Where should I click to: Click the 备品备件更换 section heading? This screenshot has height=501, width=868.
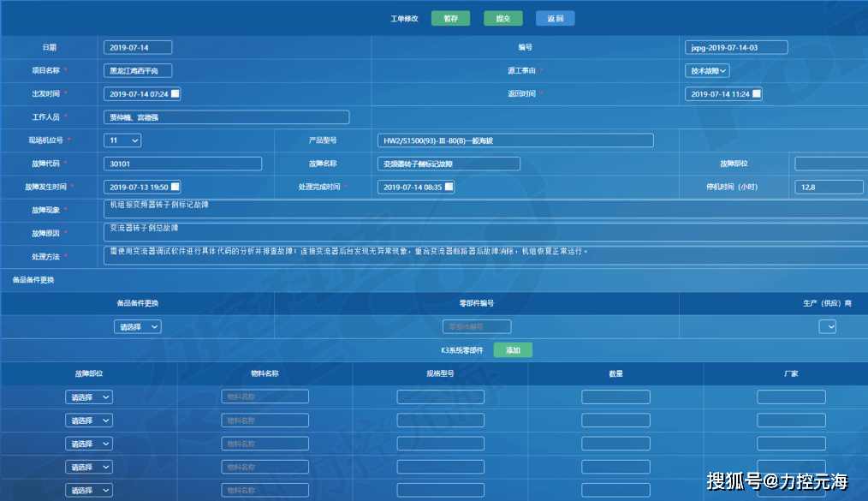[x=33, y=280]
